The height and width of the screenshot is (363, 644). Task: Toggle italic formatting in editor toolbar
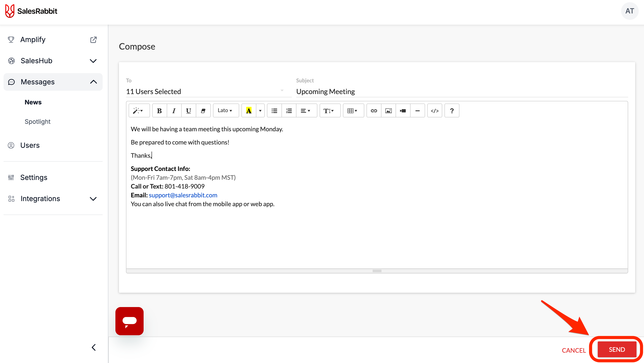point(174,111)
